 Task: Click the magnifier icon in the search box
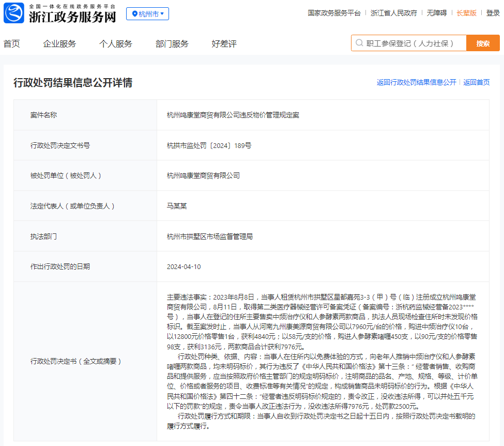[x=359, y=43]
